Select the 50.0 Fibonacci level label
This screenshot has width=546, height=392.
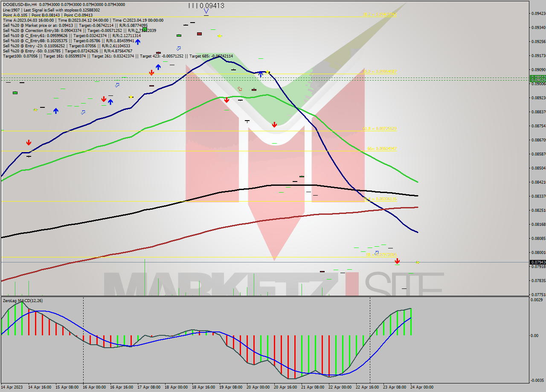point(380,71)
